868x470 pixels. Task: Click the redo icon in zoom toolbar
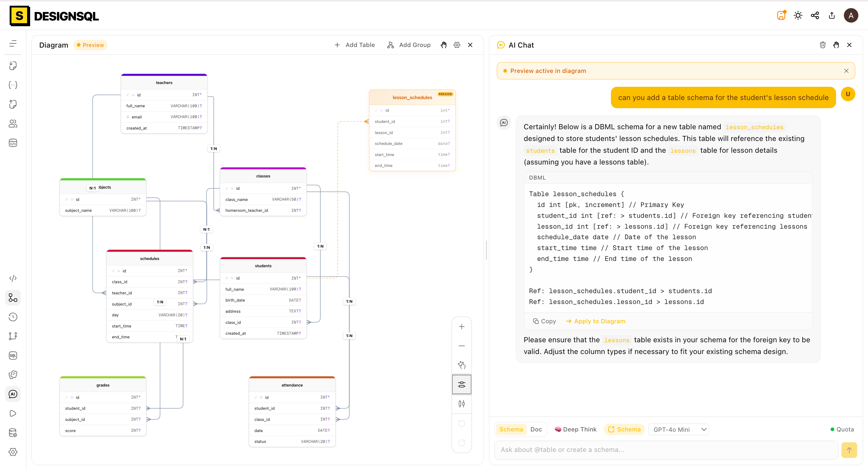tap(462, 443)
